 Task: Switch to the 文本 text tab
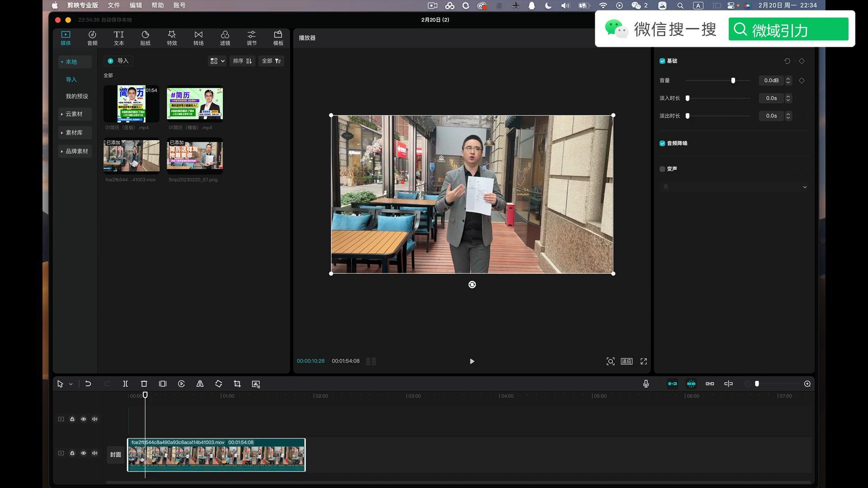point(118,38)
